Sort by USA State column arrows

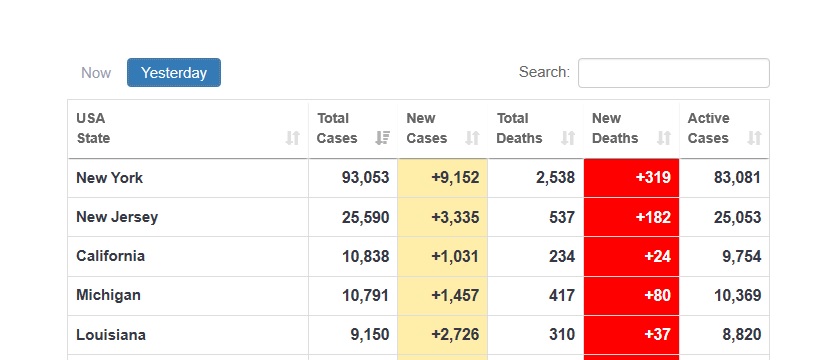pos(292,138)
